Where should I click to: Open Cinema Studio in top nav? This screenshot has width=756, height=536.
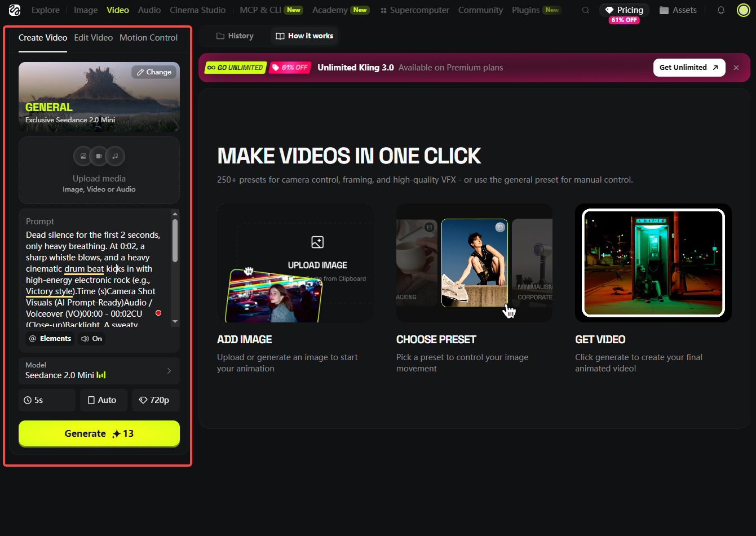[197, 10]
